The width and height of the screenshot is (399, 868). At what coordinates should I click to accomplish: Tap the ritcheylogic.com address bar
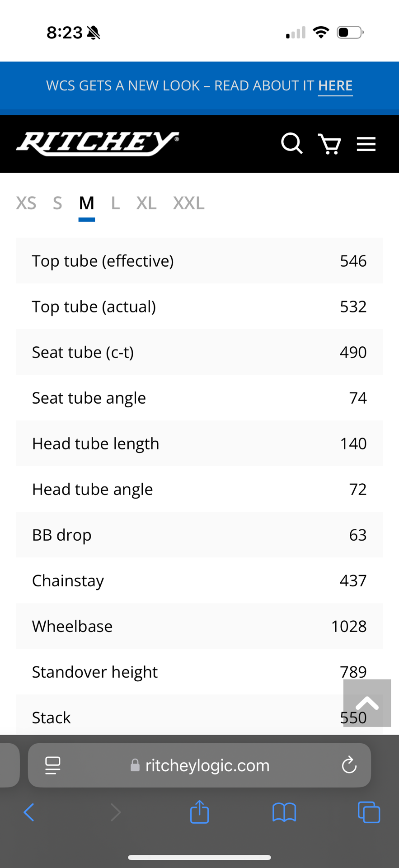[x=207, y=765]
